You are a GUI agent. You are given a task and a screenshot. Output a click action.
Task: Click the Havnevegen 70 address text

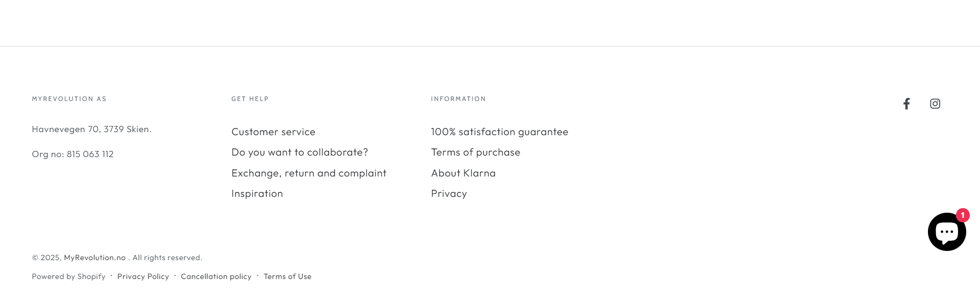(91, 130)
